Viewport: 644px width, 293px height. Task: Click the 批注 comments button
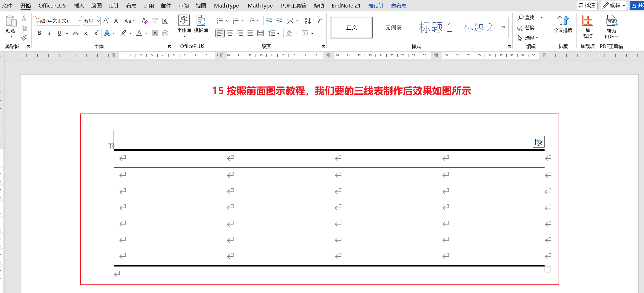(x=587, y=5)
